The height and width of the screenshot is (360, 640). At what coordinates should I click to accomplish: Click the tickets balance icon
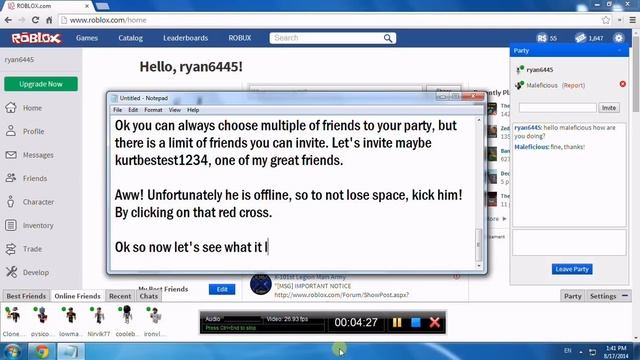click(x=580, y=38)
